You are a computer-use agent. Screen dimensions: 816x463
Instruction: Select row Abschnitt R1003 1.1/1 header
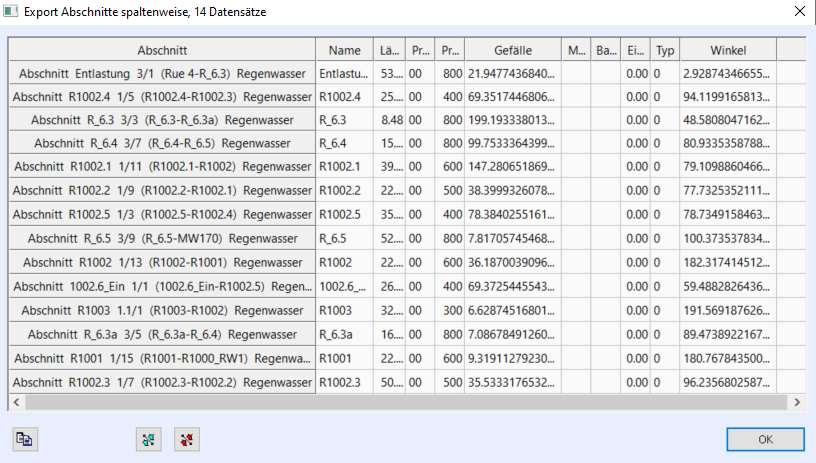tap(163, 310)
